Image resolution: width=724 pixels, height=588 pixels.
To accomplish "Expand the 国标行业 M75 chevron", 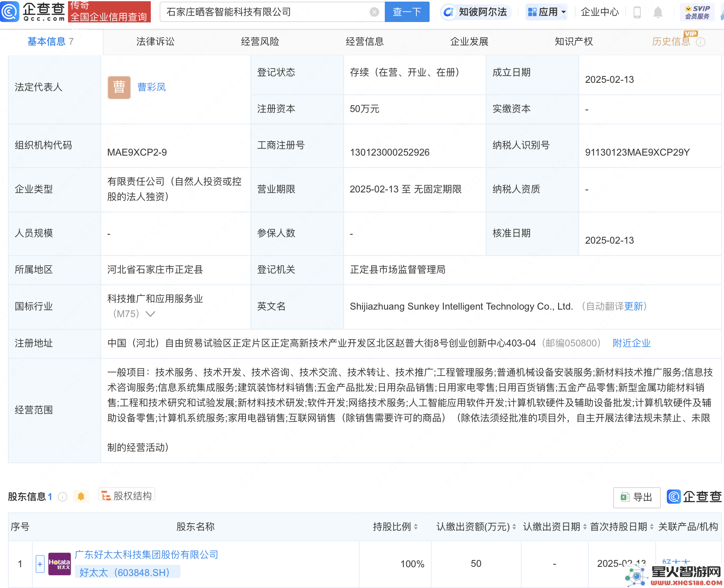I will click(150, 314).
